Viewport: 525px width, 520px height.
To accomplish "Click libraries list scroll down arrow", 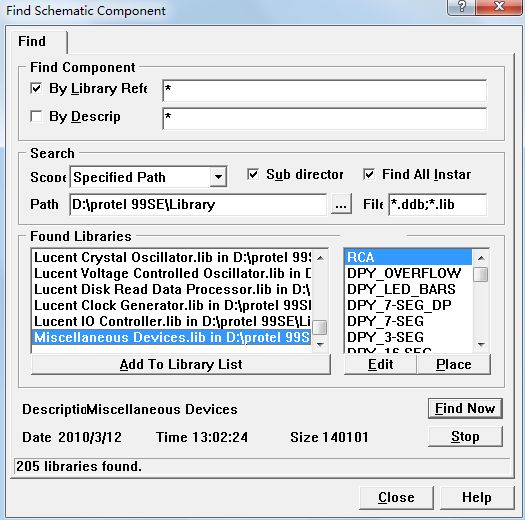I will (x=320, y=345).
